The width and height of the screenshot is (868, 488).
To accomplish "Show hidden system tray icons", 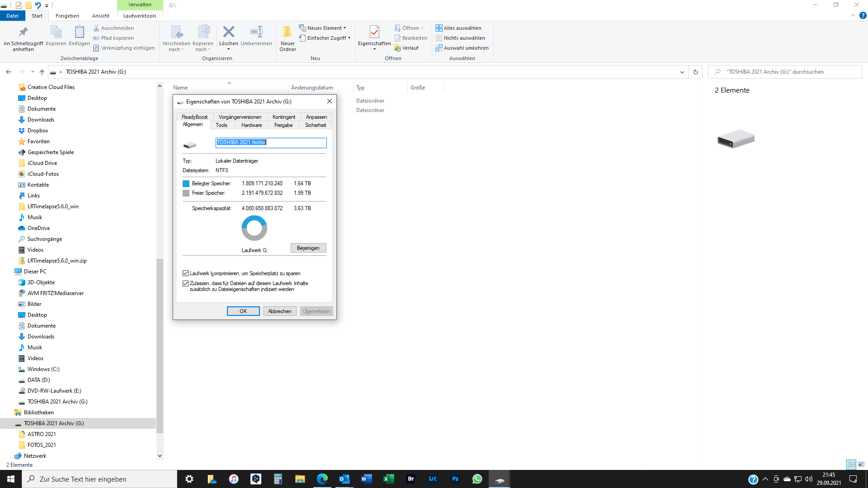I will (x=765, y=479).
